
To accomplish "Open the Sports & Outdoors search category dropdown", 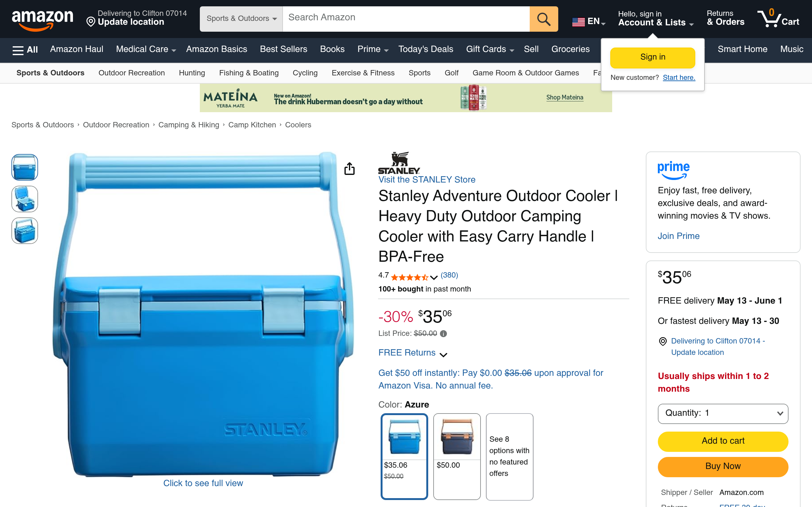I will [241, 19].
